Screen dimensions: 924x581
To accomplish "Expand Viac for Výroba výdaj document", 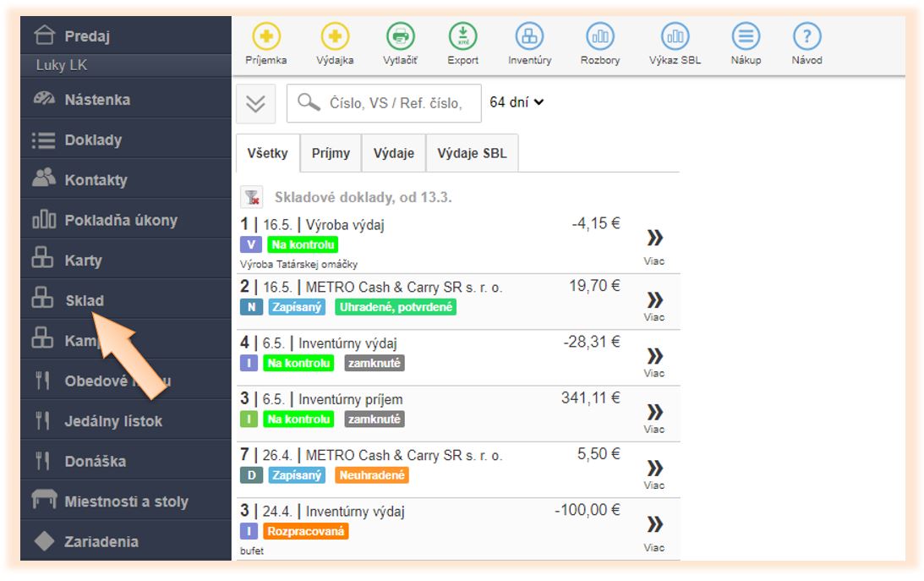I will pyautogui.click(x=654, y=243).
